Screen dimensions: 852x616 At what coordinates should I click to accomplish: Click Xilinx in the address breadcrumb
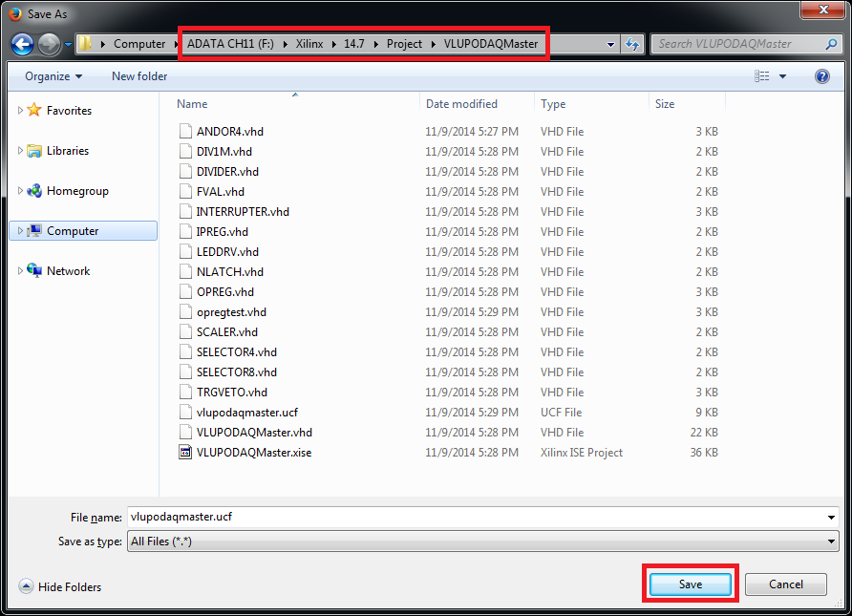coord(309,44)
